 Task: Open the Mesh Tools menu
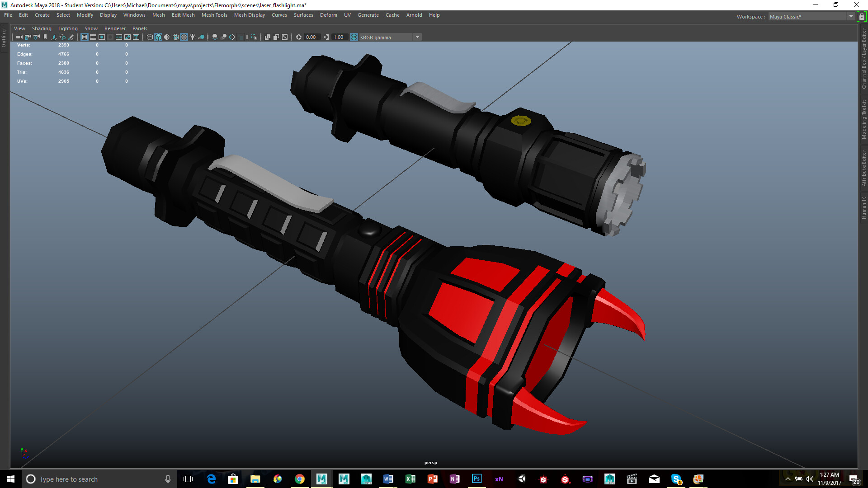pyautogui.click(x=214, y=15)
